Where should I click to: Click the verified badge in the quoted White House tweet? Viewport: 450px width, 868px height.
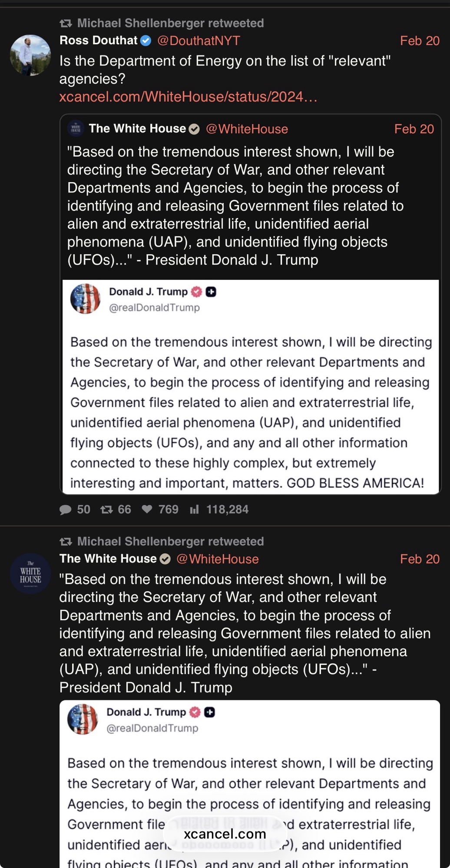[x=194, y=129]
